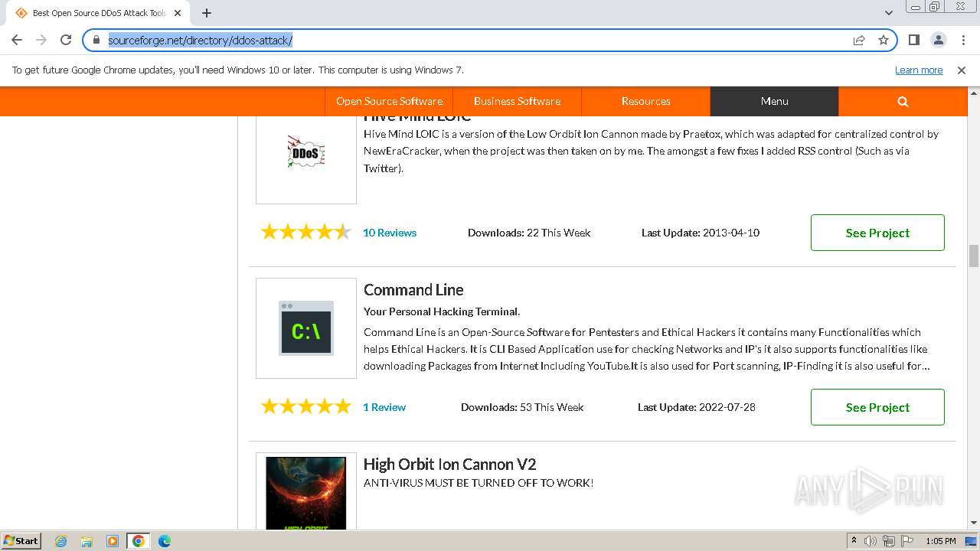980x551 pixels.
Task: Show hidden system tray icons
Action: point(854,541)
